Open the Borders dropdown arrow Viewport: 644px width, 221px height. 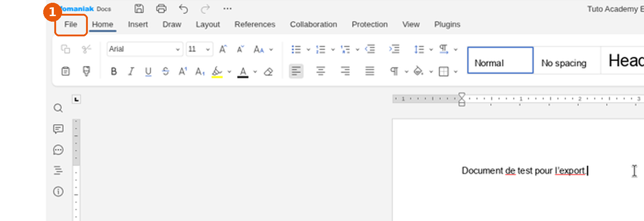(456, 72)
